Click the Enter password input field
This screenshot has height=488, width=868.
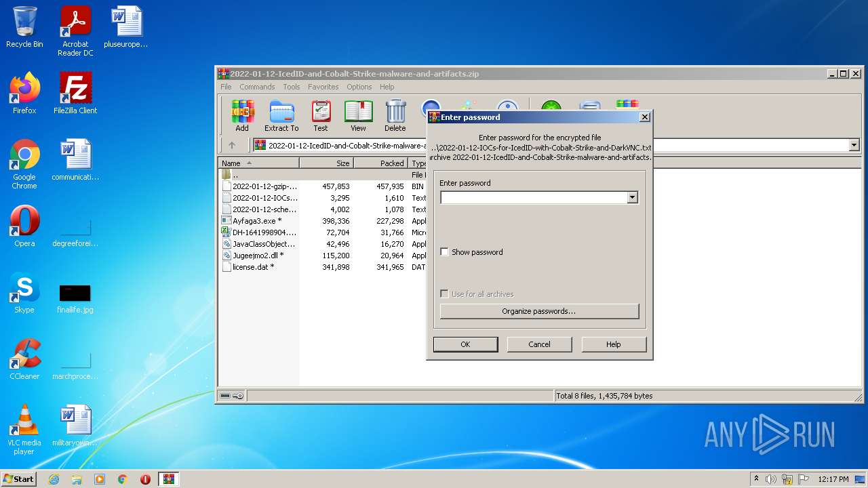point(534,198)
